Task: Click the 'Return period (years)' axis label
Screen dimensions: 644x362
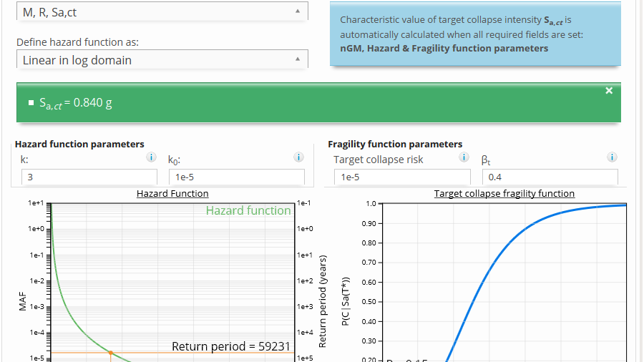Action: tap(323, 300)
